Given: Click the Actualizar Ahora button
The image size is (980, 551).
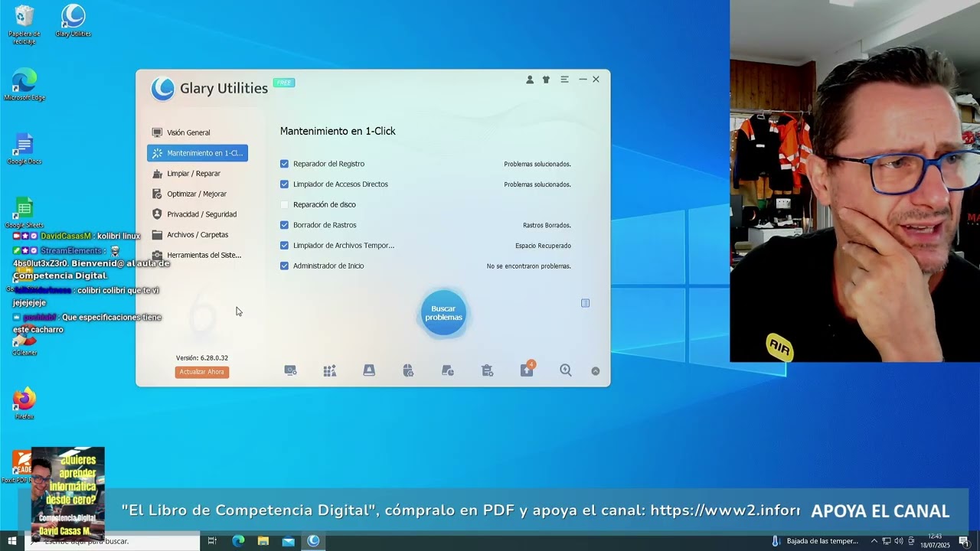Looking at the screenshot, I should pos(202,372).
